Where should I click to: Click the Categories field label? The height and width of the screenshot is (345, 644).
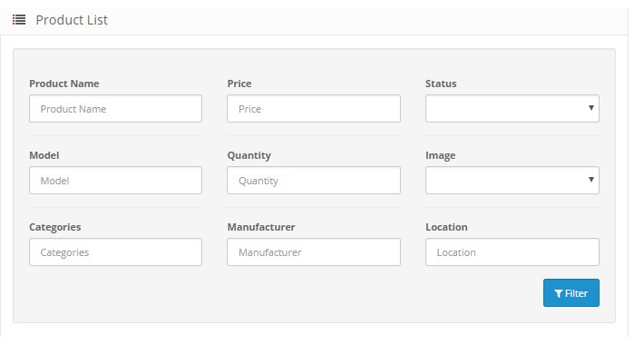point(55,227)
